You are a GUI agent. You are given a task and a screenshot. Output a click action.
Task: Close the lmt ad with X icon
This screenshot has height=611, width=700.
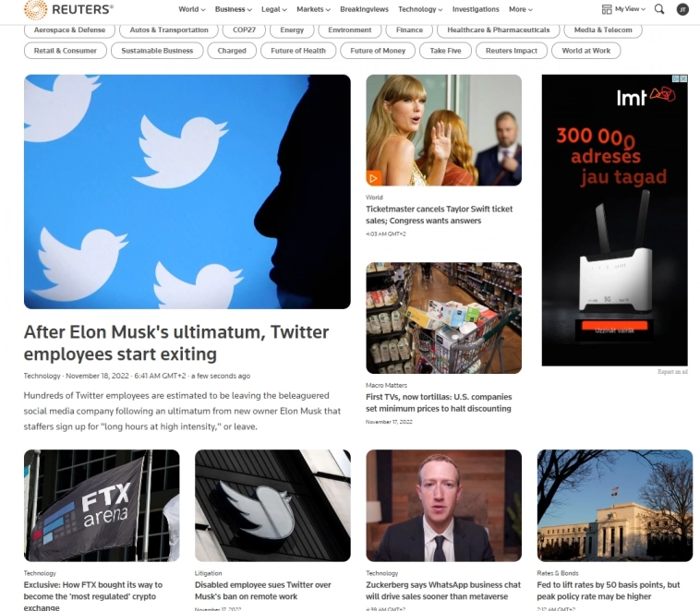point(683,78)
